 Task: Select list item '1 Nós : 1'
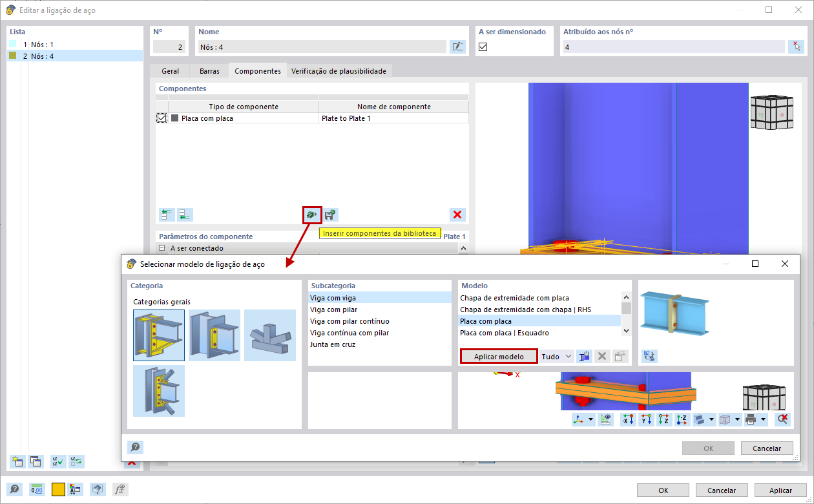pyautogui.click(x=75, y=45)
